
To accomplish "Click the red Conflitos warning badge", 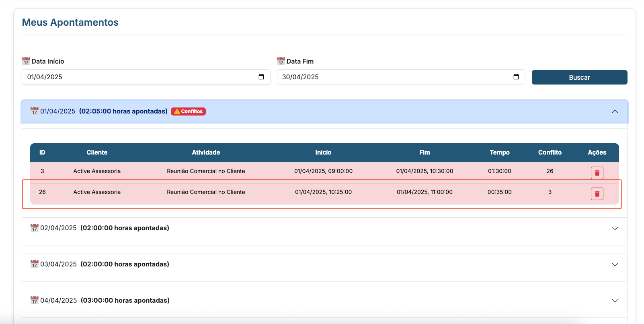I will point(188,111).
